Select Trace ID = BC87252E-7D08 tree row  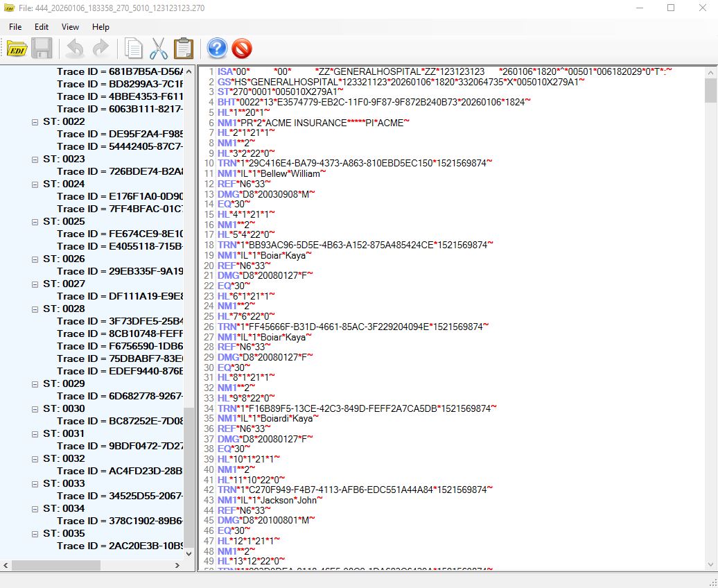(120, 421)
